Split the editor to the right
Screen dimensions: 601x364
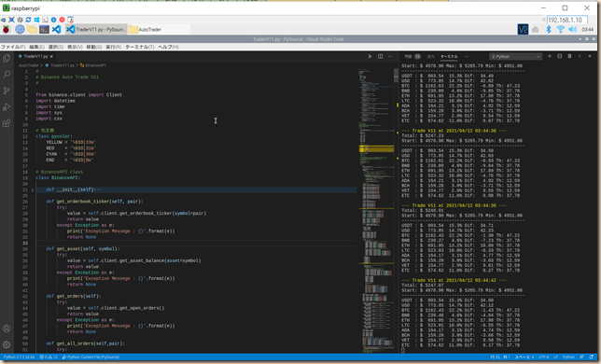click(380, 56)
